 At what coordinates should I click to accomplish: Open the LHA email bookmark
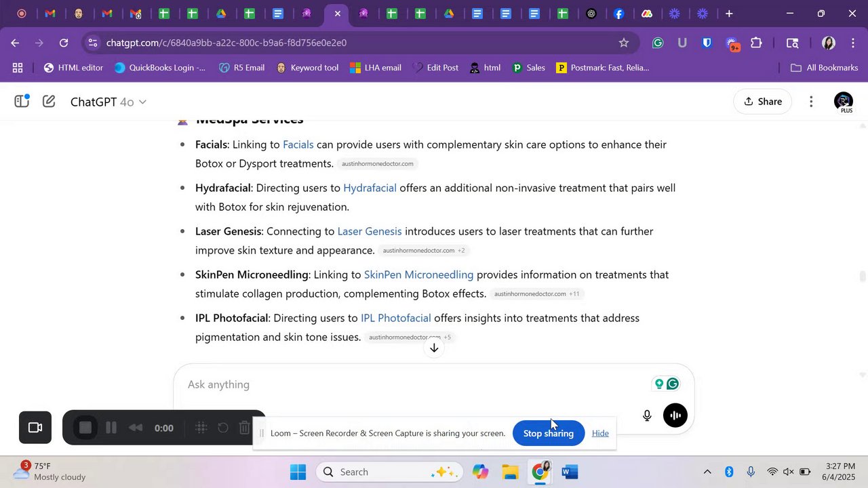(x=375, y=68)
